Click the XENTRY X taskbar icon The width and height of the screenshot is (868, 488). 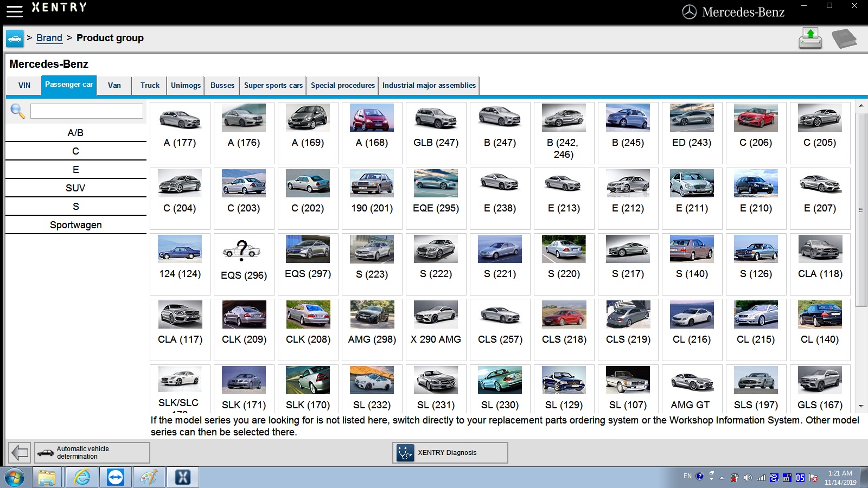coord(183,478)
